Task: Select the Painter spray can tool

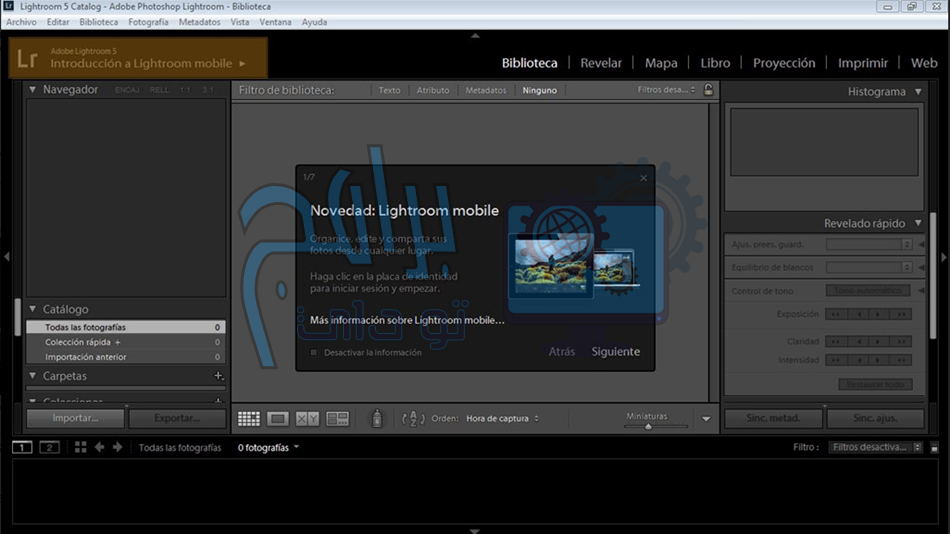Action: coord(377,419)
